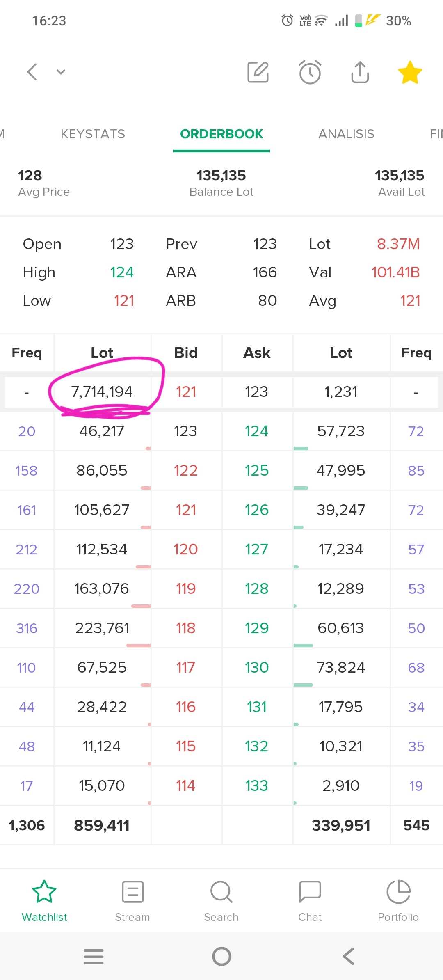Open Android recent apps menu button
This screenshot has width=443, height=980.
point(94,957)
